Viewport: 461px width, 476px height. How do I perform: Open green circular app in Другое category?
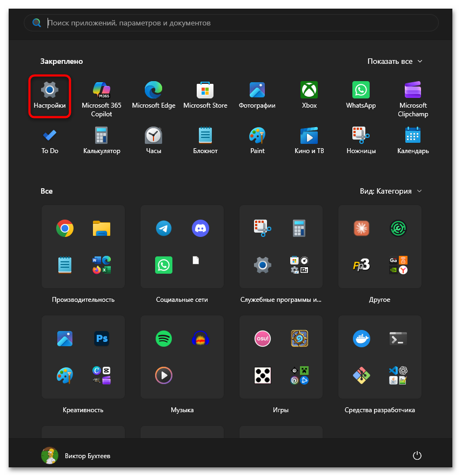(x=398, y=228)
